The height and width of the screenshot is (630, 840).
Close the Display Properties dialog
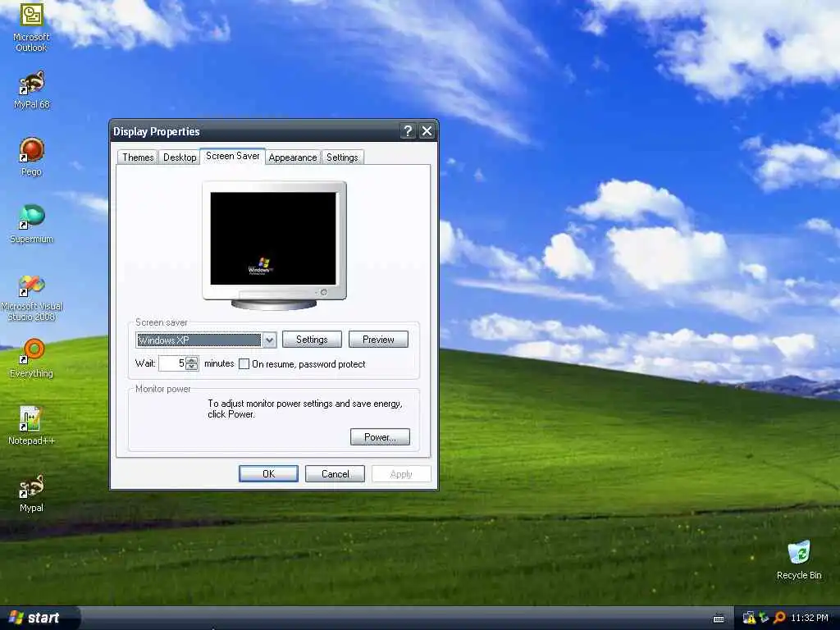pyautogui.click(x=427, y=131)
